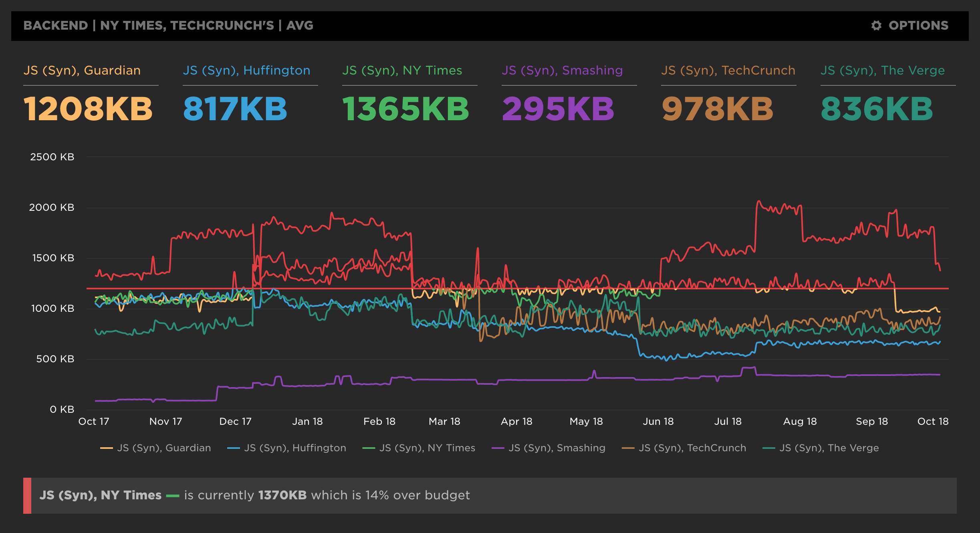This screenshot has height=533, width=980.
Task: Click the 1365KB NY Times value
Action: pos(405,109)
